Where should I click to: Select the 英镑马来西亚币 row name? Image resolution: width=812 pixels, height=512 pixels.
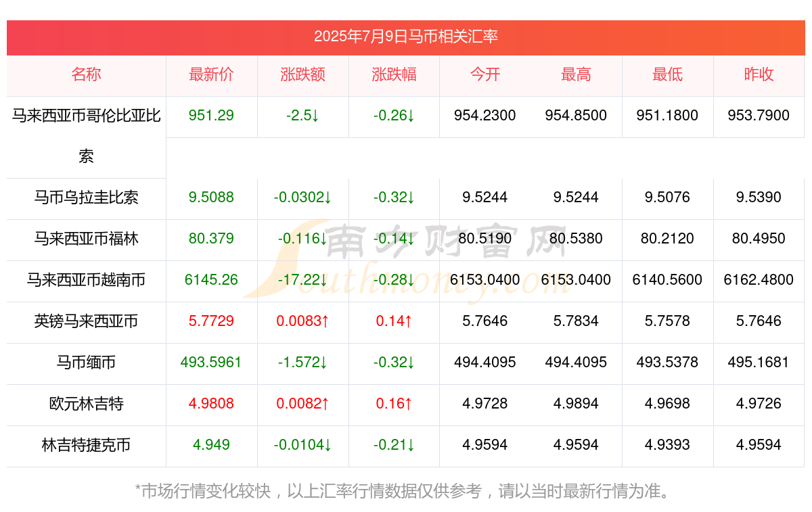coord(86,321)
